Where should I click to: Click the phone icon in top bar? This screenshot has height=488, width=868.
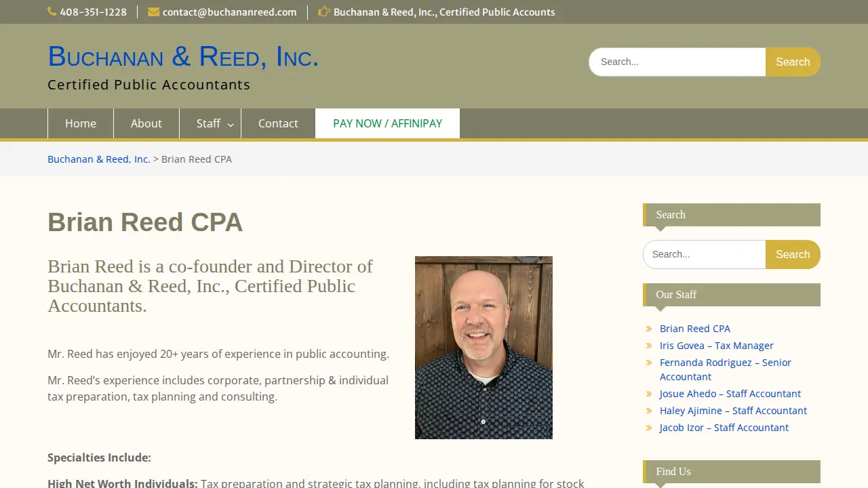tap(52, 12)
